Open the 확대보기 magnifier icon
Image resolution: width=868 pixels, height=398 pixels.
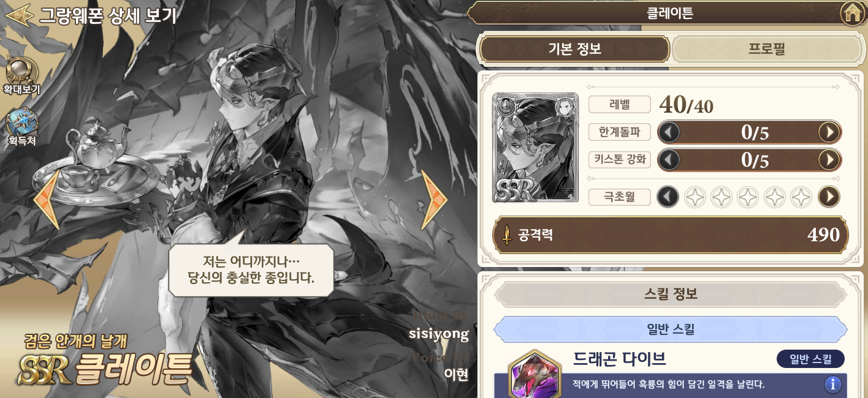click(x=21, y=70)
